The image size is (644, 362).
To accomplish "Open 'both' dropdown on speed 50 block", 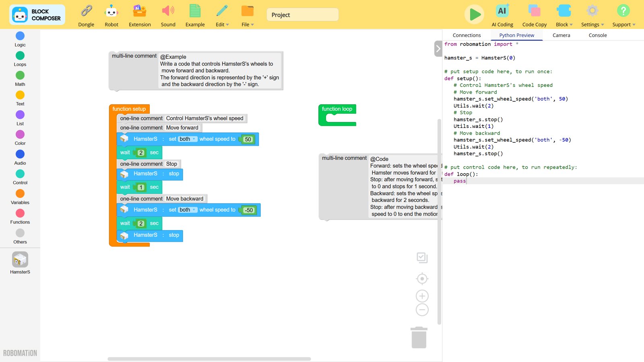I will [188, 139].
